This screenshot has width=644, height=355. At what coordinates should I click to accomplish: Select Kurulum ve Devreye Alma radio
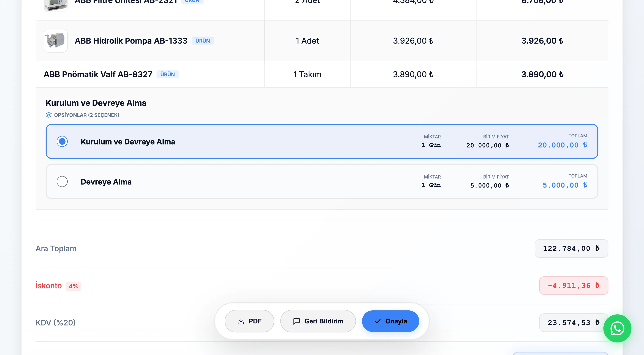(x=62, y=141)
